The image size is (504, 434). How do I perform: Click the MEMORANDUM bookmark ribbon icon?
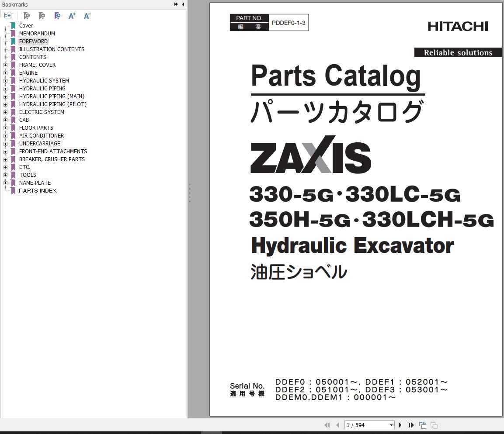[x=13, y=33]
